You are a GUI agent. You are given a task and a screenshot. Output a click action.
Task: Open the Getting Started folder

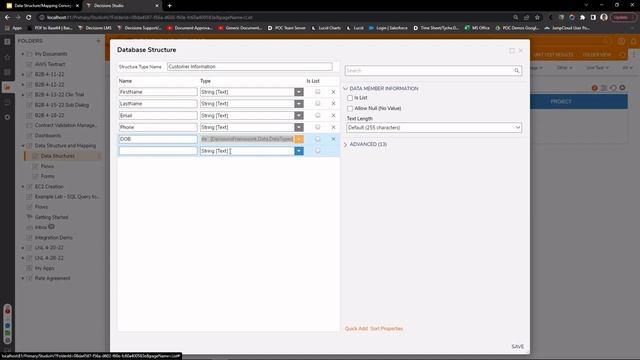tap(51, 217)
